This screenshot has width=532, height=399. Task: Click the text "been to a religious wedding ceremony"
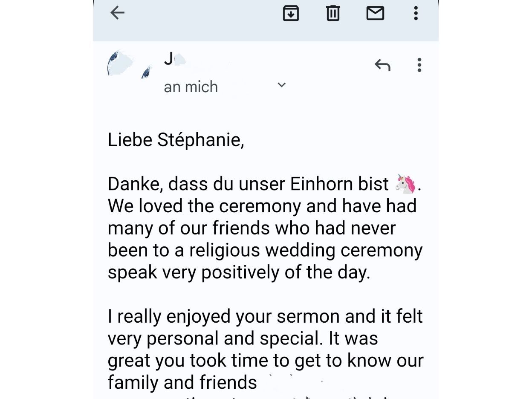[265, 250]
